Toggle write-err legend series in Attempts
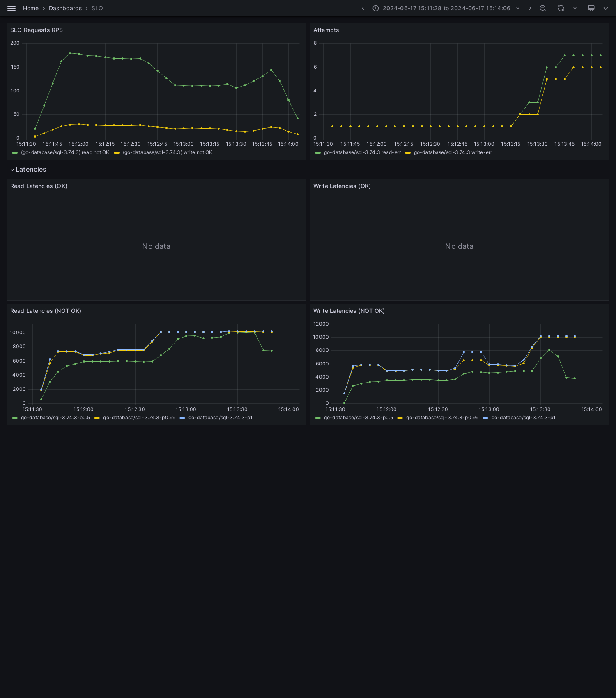Screen dimensions: 616x698 (x=453, y=152)
